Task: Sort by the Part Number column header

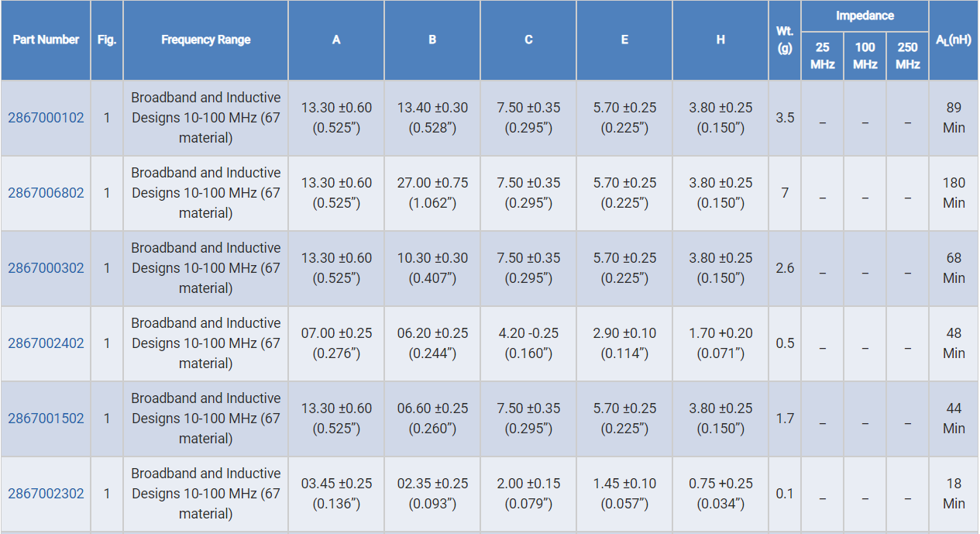Action: (46, 40)
